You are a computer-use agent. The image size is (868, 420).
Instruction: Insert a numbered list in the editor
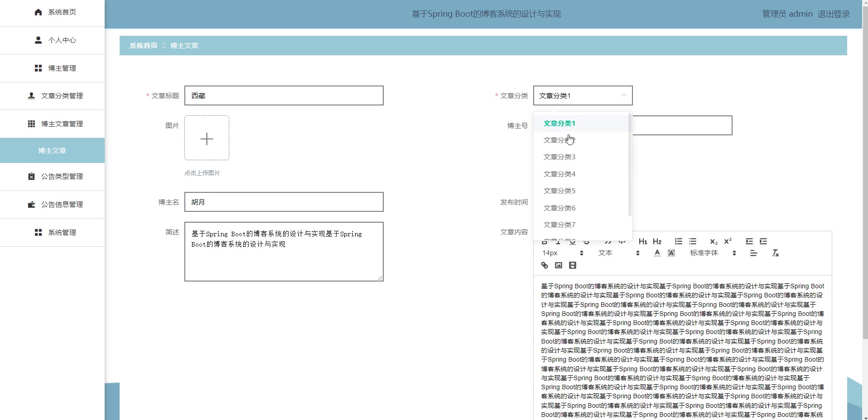point(679,241)
